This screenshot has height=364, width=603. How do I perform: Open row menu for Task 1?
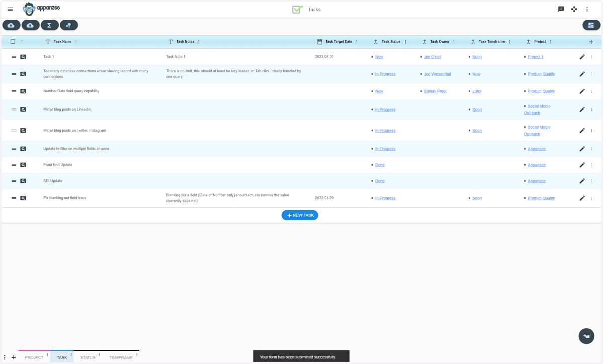point(591,57)
